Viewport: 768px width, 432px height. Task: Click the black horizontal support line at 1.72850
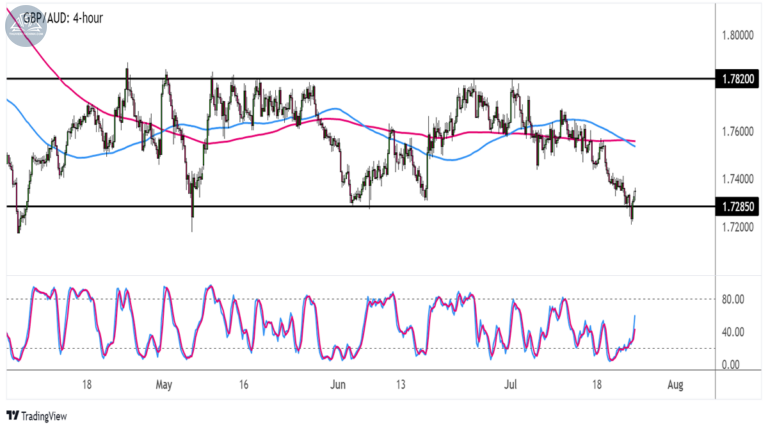pos(360,206)
